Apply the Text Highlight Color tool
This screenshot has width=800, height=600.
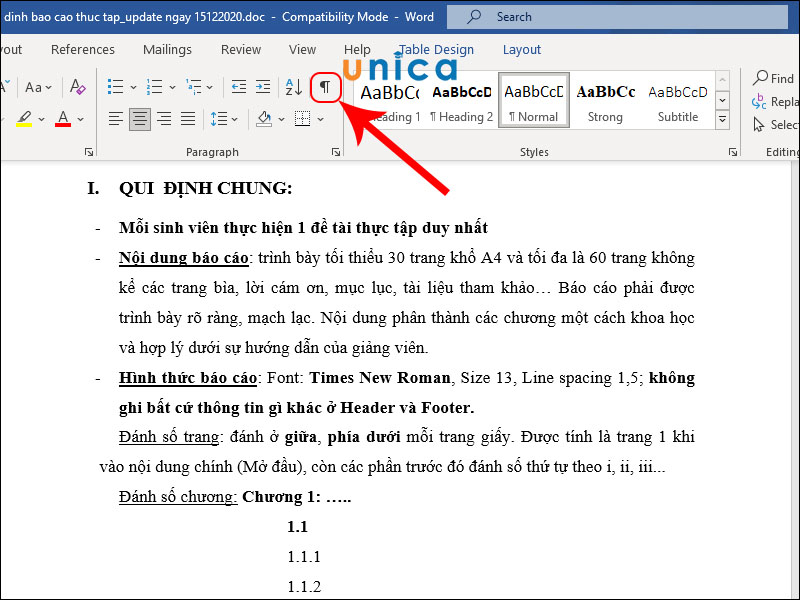[25, 118]
